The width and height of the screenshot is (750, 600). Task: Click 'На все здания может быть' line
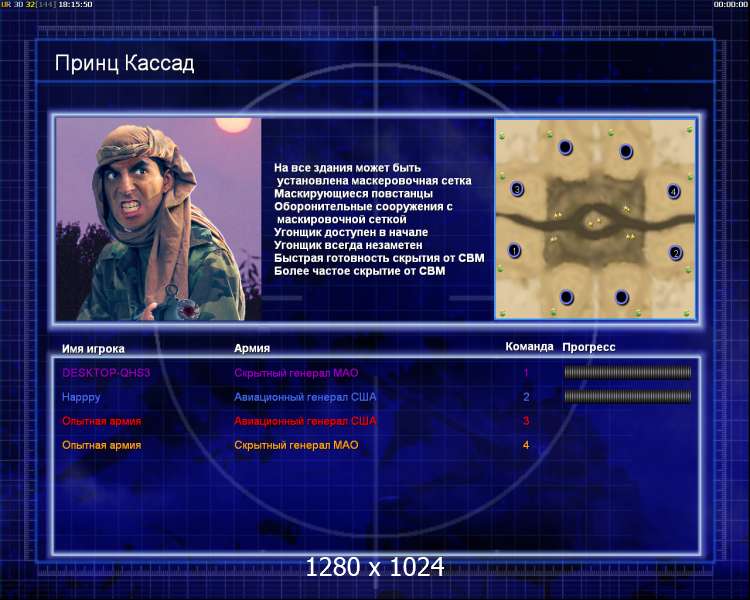[347, 168]
